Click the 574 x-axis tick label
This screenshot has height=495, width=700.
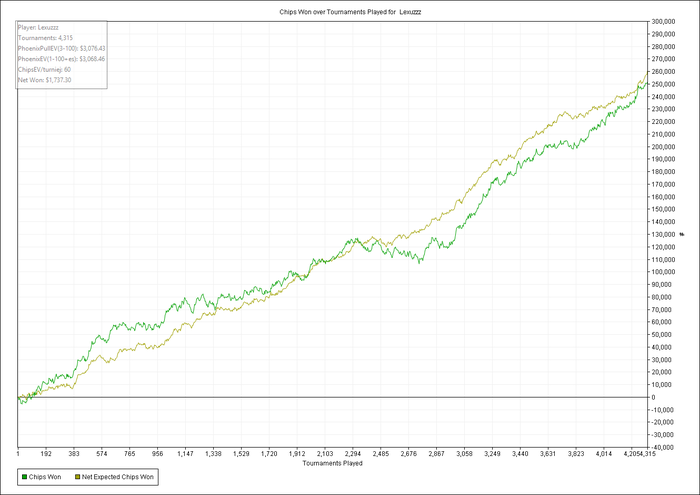[x=102, y=454]
